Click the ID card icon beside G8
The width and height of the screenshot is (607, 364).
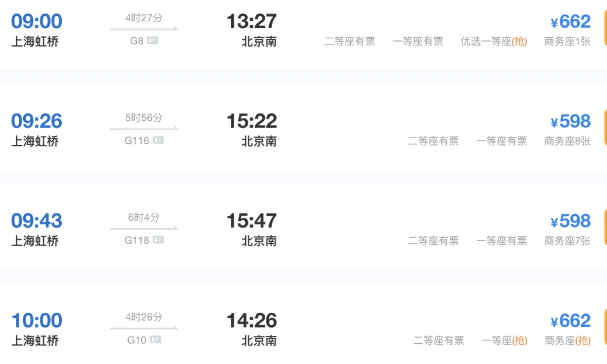click(x=152, y=41)
